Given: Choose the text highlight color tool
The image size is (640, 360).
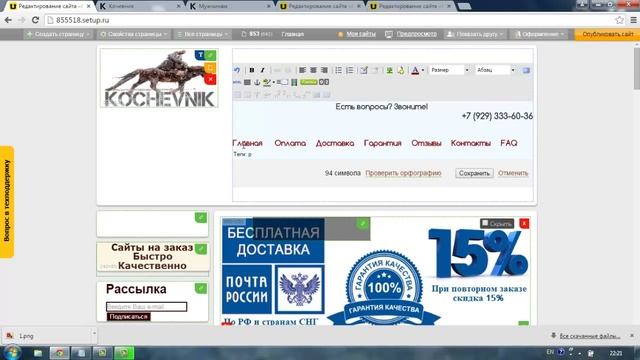Looking at the screenshot, I should 267,82.
